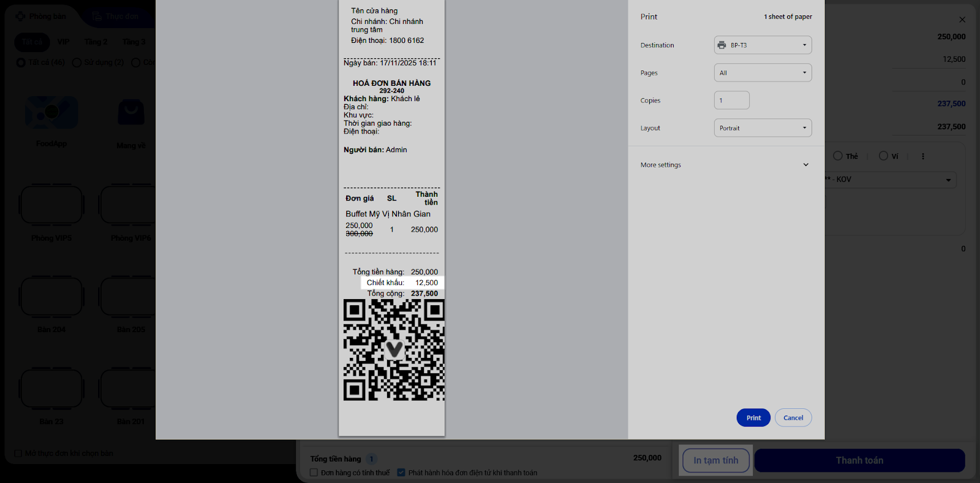Select the Bàn 23 table icon
This screenshot has width=980, height=483.
click(51, 389)
